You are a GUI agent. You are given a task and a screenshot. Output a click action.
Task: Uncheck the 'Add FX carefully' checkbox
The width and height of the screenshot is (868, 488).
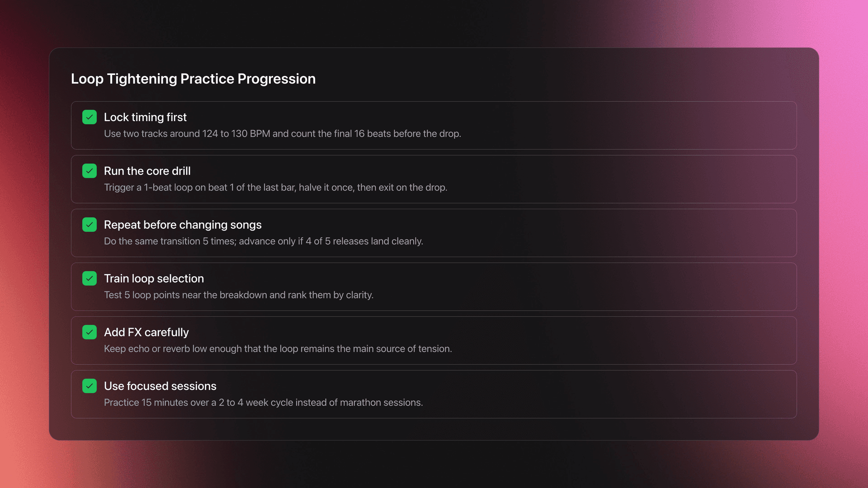coord(90,333)
